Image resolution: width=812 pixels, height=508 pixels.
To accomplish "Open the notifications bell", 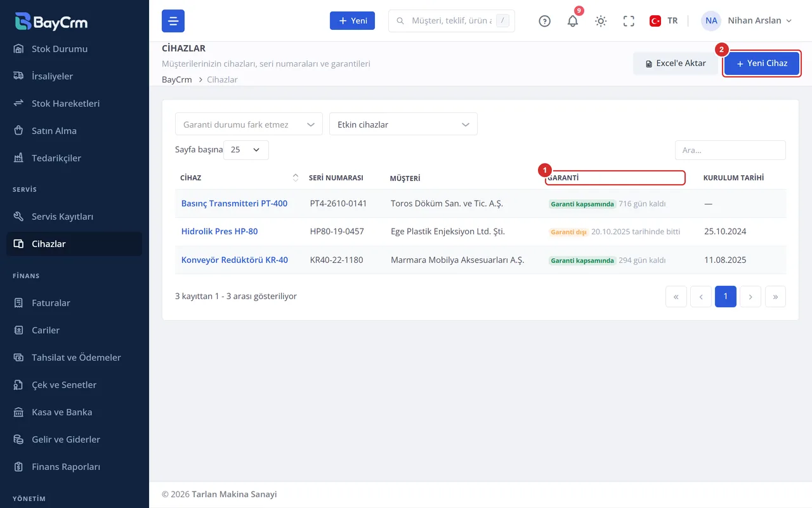I will (x=573, y=21).
